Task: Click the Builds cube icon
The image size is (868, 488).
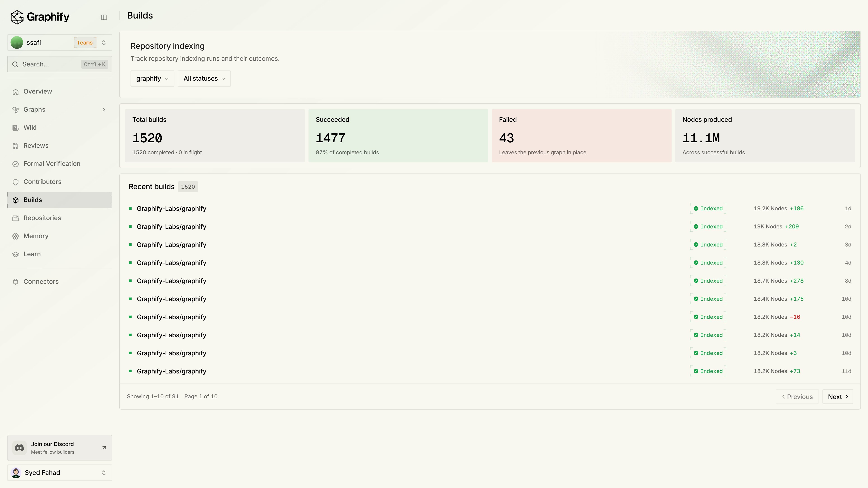Action: tap(16, 200)
